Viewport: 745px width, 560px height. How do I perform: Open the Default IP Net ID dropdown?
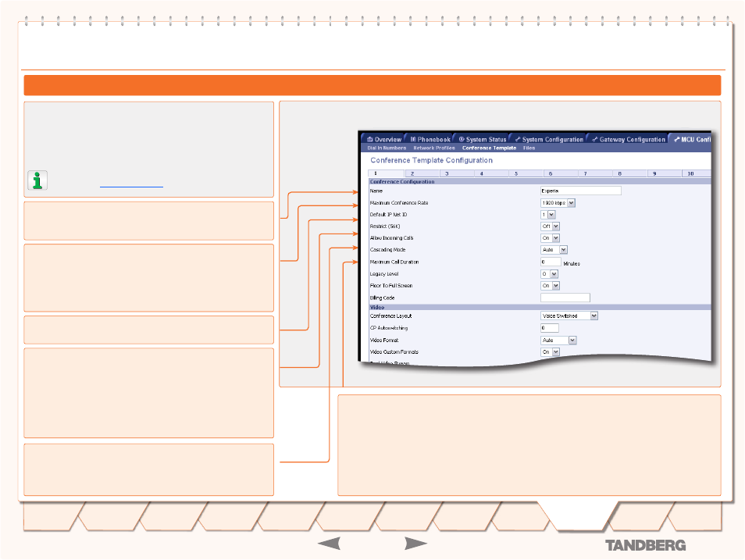tap(548, 215)
